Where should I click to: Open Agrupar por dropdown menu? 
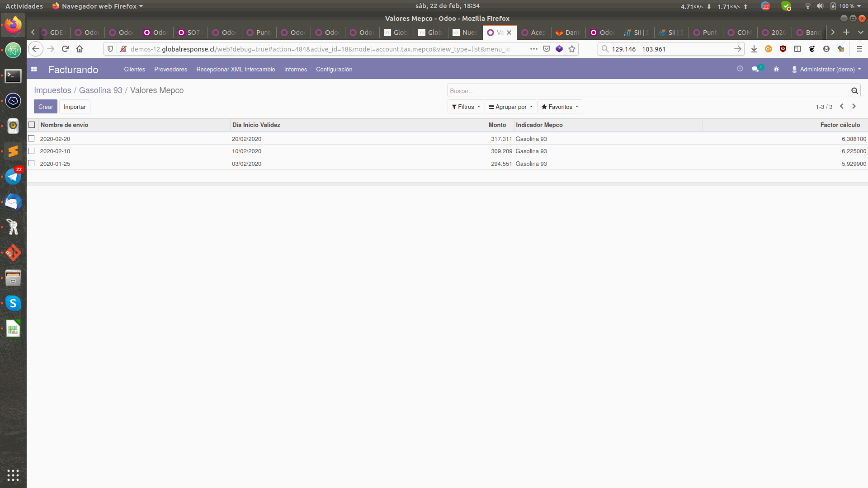(509, 107)
